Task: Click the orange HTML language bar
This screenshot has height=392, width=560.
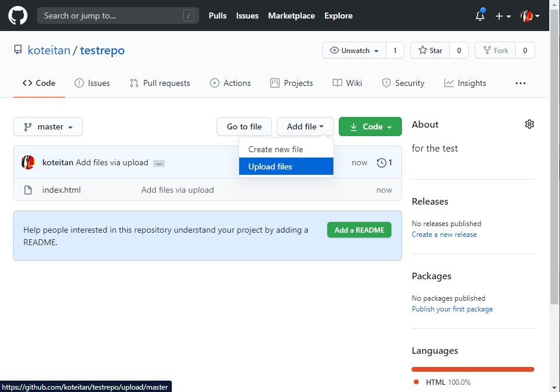Action: pyautogui.click(x=472, y=369)
